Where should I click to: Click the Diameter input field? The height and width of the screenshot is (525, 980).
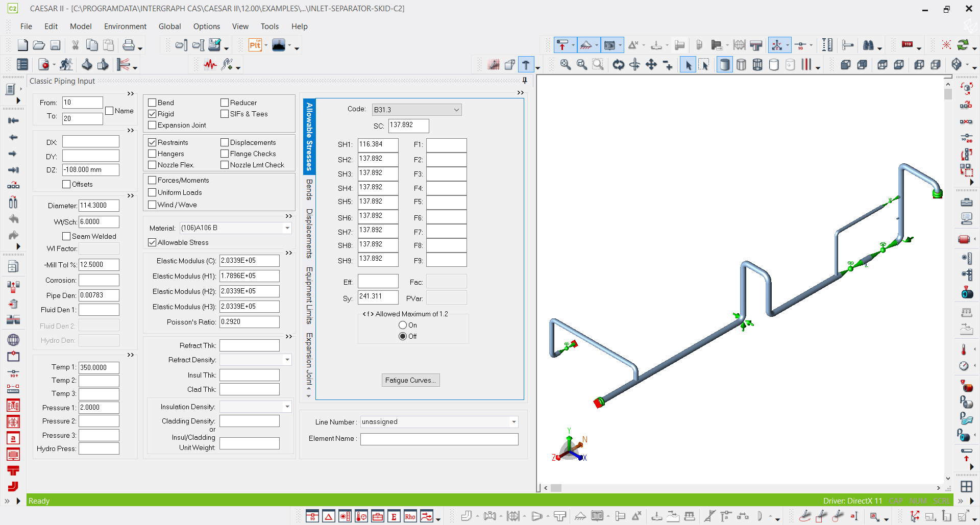coord(99,206)
